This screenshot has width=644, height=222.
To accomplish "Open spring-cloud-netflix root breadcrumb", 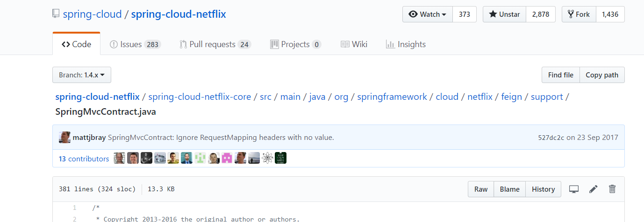I will pos(97,97).
